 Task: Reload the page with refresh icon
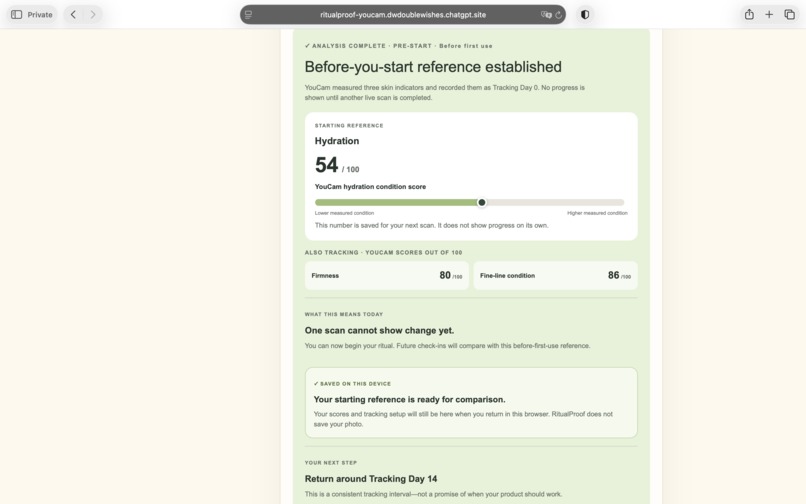(558, 15)
